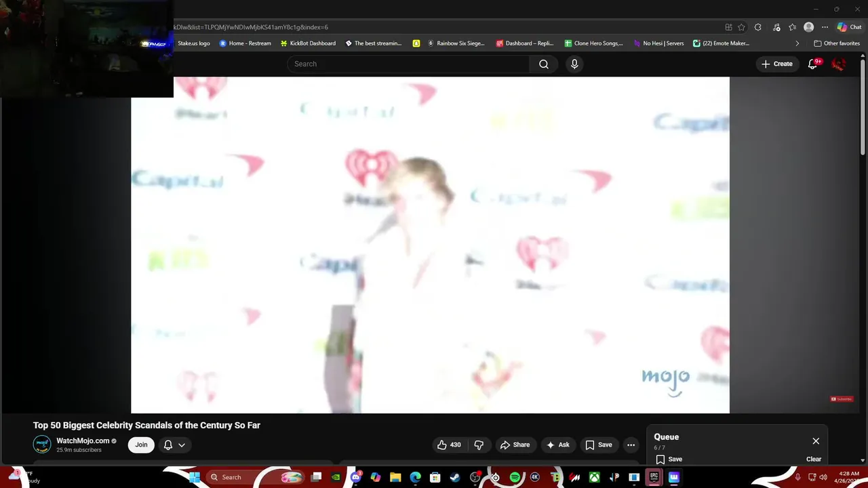This screenshot has width=868, height=488.
Task: Open Epic Games Launcher from the taskbar
Action: pyautogui.click(x=654, y=477)
